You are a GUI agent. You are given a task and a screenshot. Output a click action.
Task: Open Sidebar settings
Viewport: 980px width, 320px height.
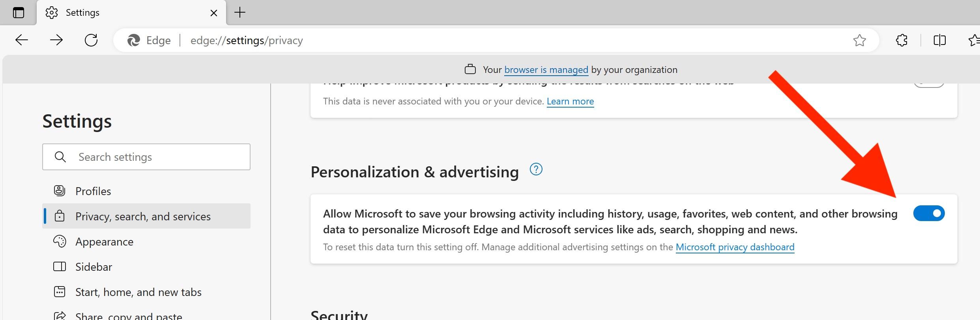(x=146, y=266)
